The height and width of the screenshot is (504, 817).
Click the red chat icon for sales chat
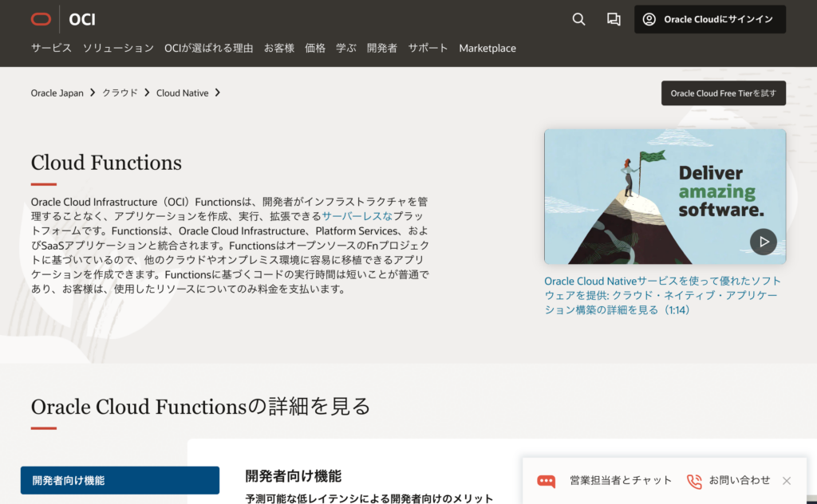546,481
